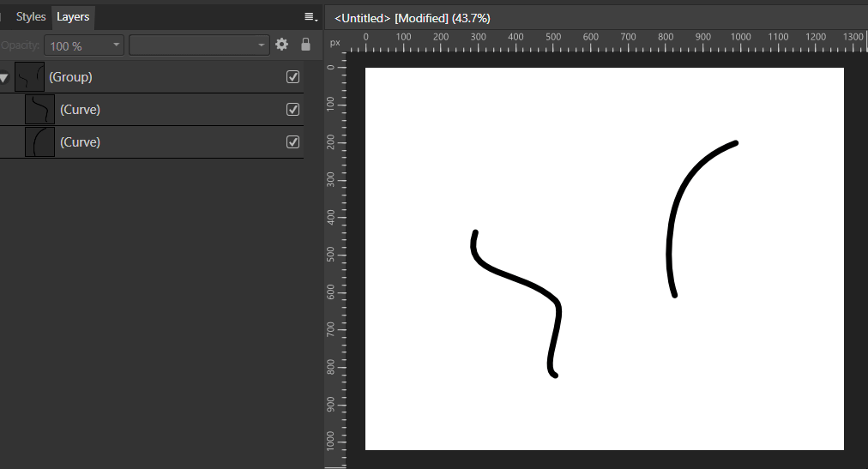Select the (Group) layer name
The image size is (868, 469).
point(70,77)
